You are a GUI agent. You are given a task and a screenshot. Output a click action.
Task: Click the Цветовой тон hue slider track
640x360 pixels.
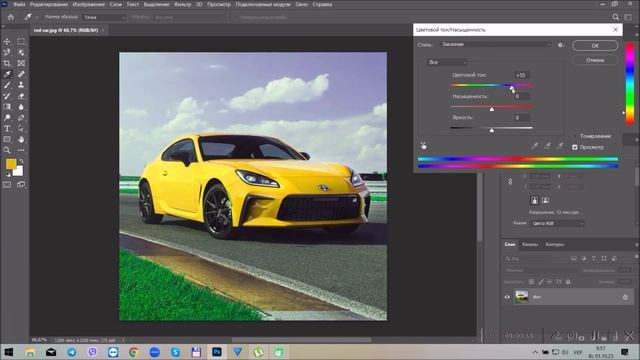[491, 85]
